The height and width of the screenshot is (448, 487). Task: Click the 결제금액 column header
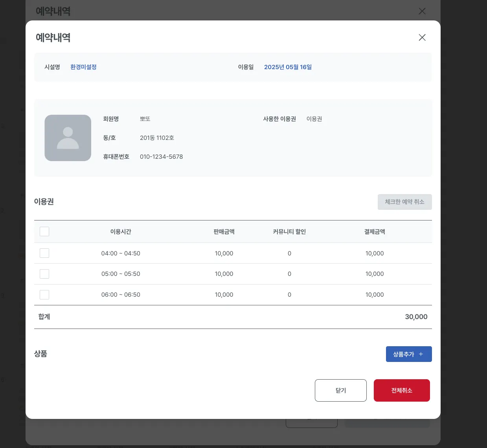375,232
